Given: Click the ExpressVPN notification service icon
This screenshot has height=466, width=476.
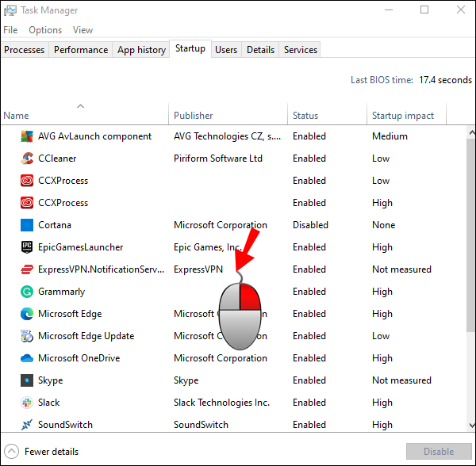Looking at the screenshot, I should pos(27,269).
